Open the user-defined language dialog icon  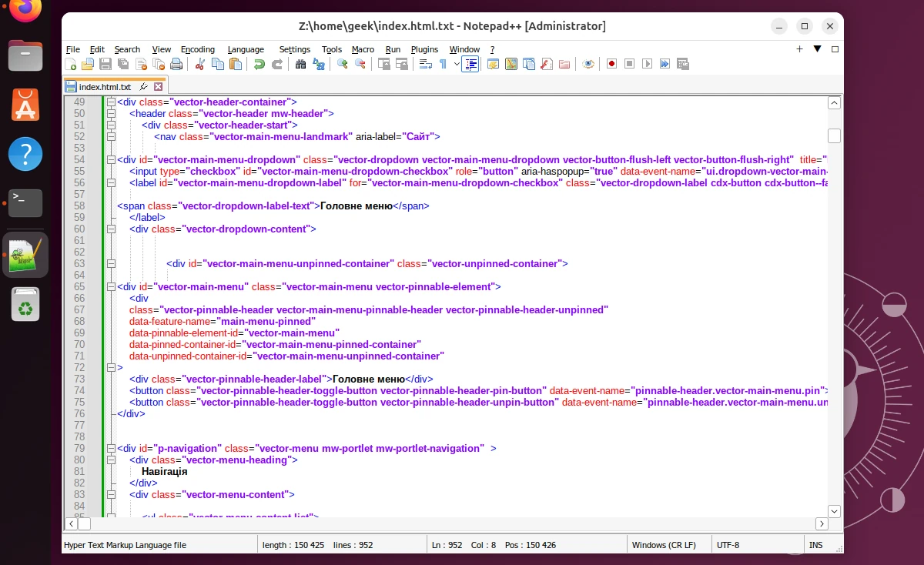tap(493, 64)
